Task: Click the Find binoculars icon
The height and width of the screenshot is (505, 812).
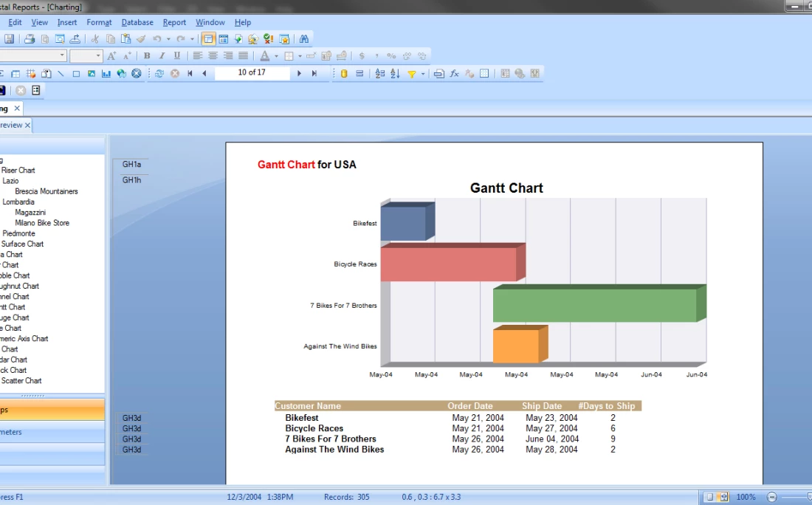Action: (303, 39)
